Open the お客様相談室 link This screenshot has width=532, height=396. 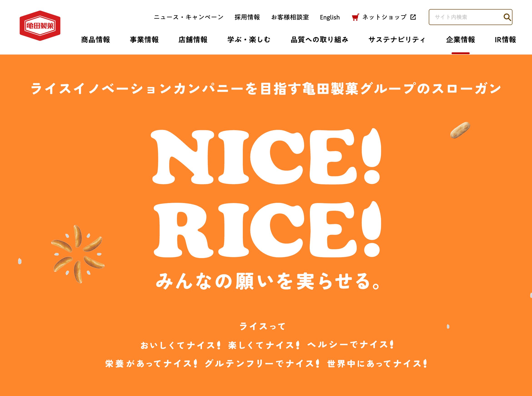[x=290, y=17]
